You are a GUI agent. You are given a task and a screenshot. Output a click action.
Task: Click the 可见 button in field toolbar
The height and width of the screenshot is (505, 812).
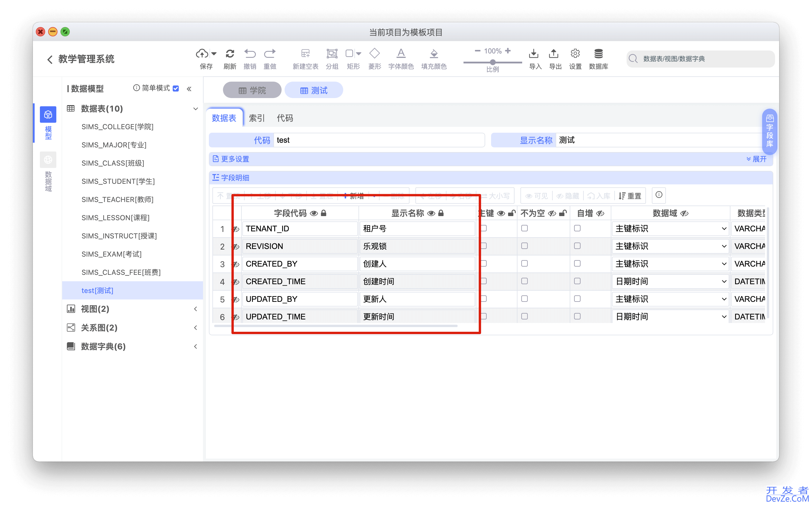point(537,196)
